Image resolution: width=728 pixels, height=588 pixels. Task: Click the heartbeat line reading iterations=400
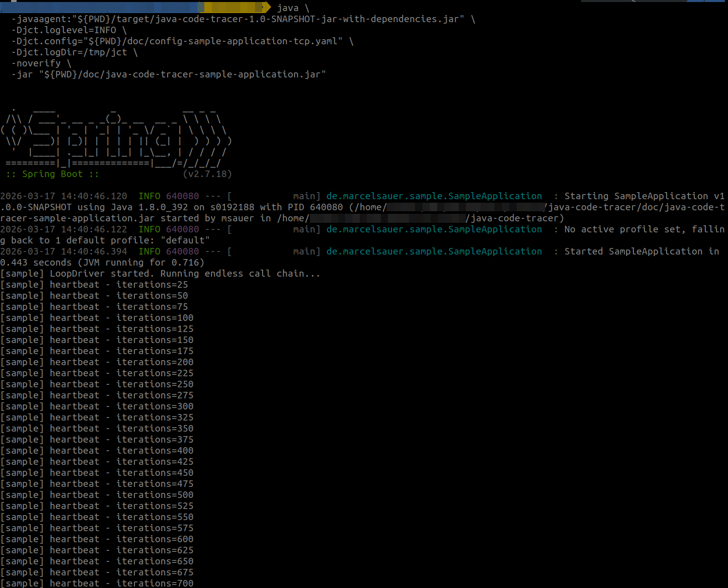click(x=97, y=451)
